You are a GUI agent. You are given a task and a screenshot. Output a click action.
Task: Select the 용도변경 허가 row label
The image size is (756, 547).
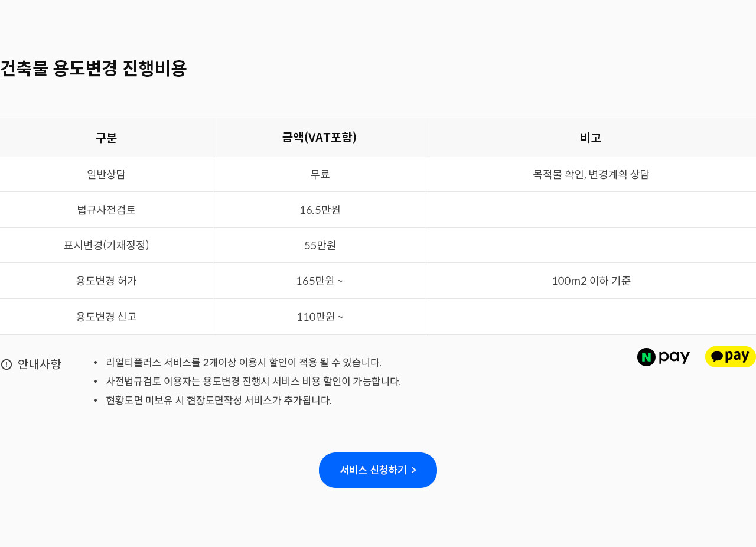pyautogui.click(x=106, y=281)
